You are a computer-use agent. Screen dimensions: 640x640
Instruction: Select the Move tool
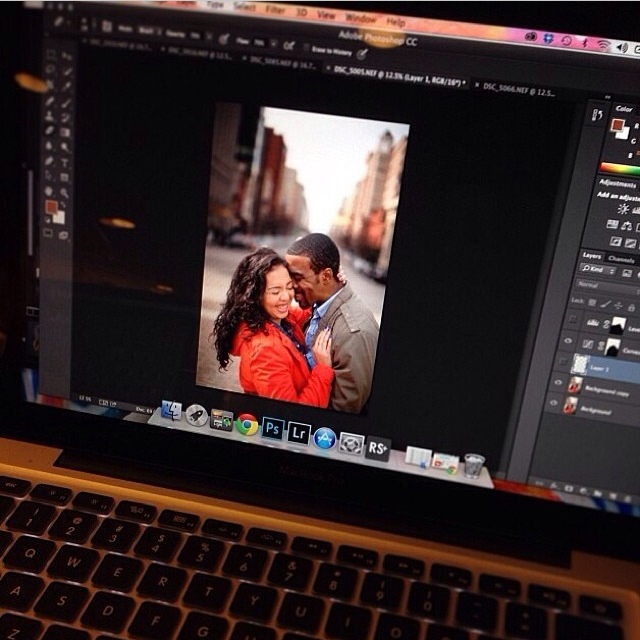[x=67, y=56]
